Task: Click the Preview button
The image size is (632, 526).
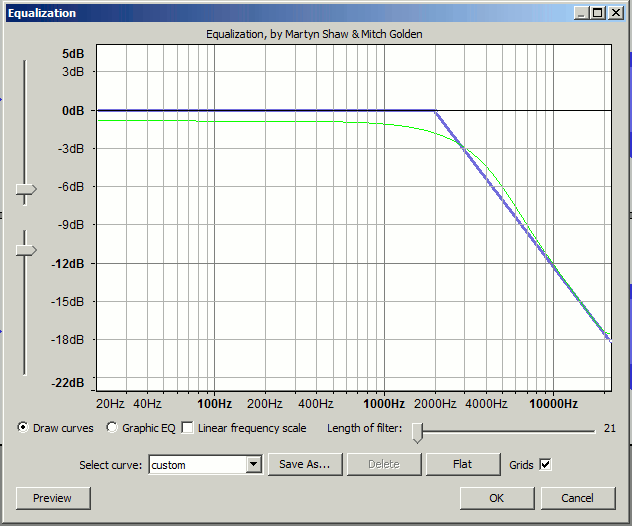Action: coord(53,498)
